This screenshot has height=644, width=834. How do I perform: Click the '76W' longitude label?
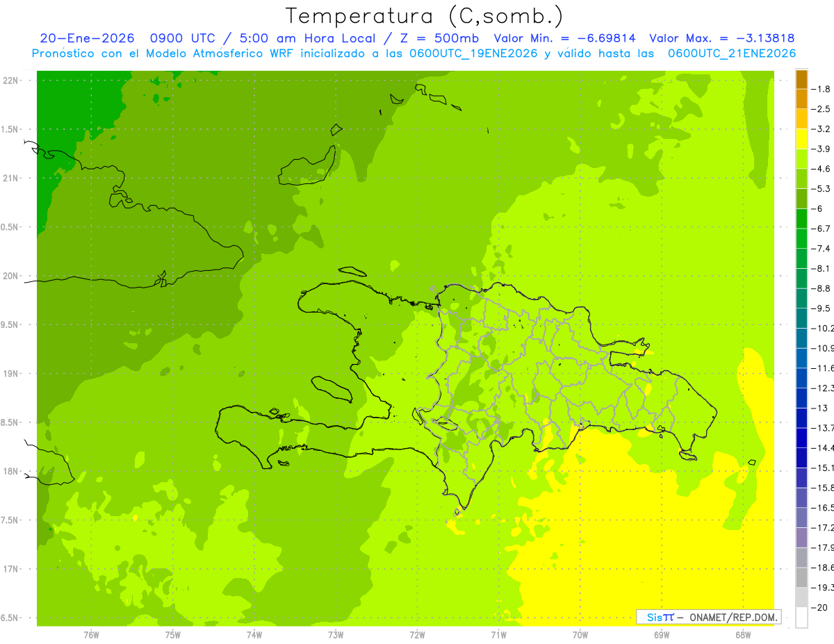tap(91, 634)
